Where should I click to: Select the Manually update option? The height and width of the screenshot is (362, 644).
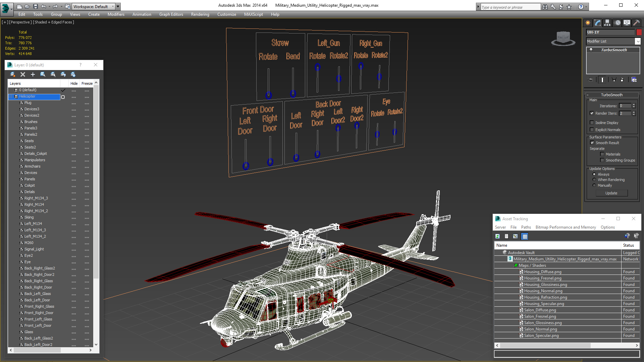pyautogui.click(x=594, y=185)
